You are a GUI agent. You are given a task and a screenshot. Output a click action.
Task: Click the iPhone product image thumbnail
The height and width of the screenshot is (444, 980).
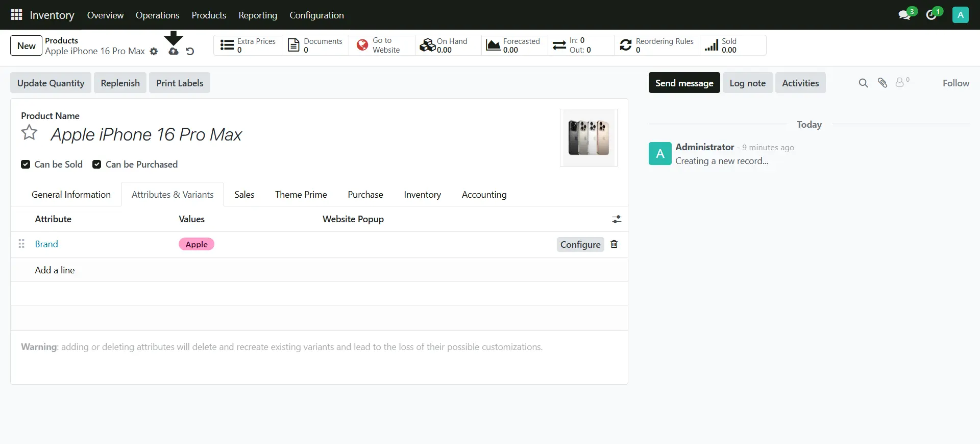(589, 137)
